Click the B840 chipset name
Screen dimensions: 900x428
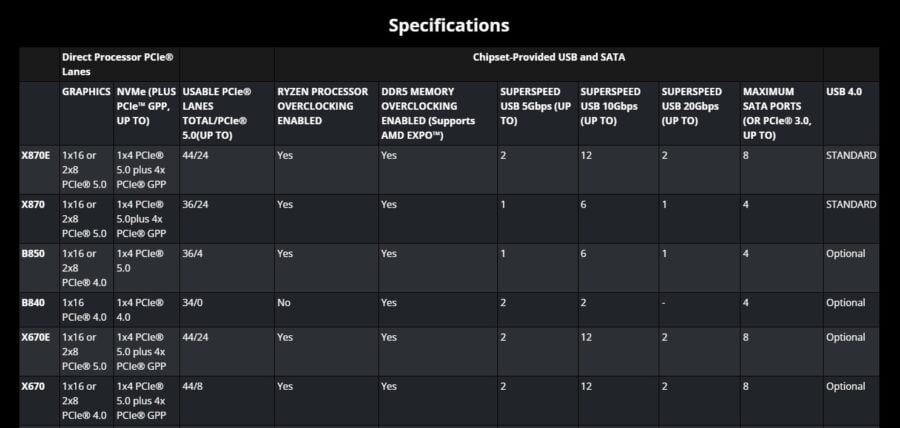click(x=33, y=303)
